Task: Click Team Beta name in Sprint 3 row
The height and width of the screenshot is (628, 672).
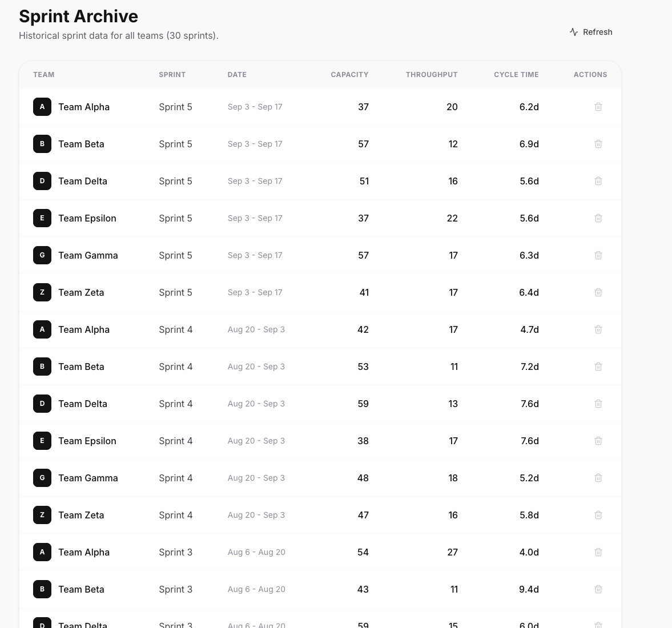Action: [82, 589]
